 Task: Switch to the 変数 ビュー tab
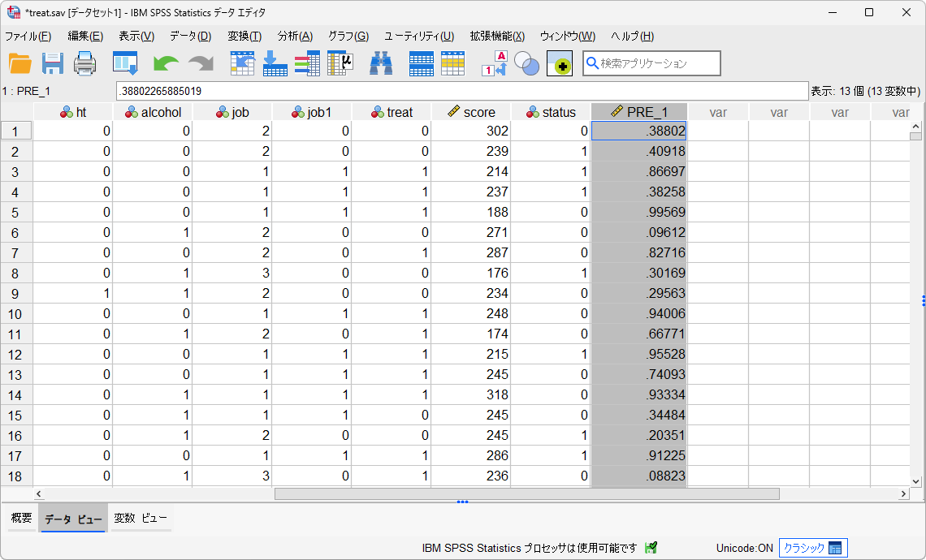141,518
